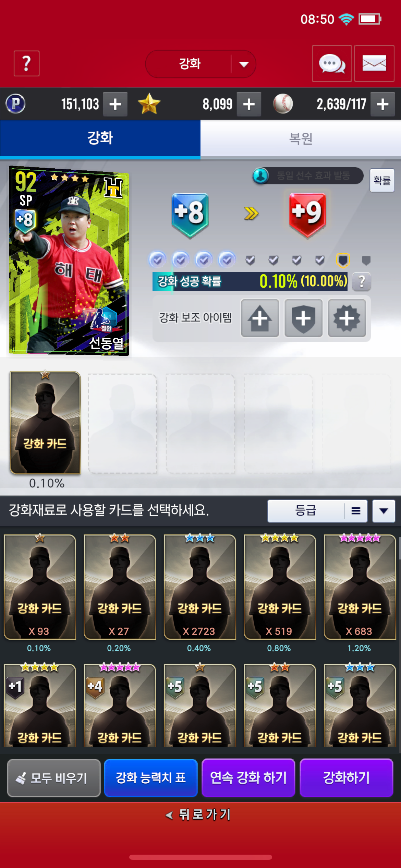Click the question mark beside success rate
The width and height of the screenshot is (401, 868).
(361, 281)
